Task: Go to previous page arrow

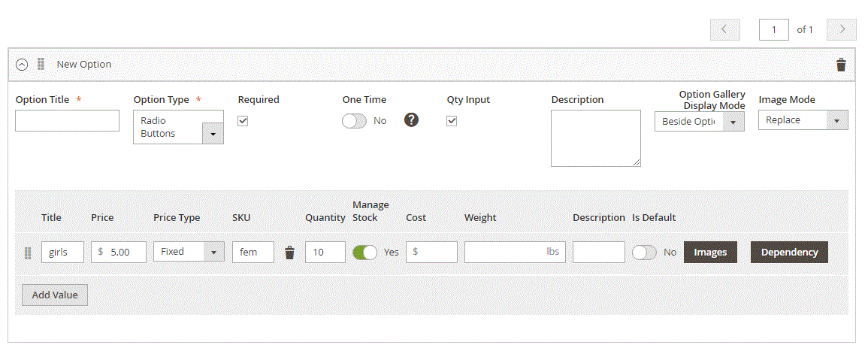Action: point(724,29)
